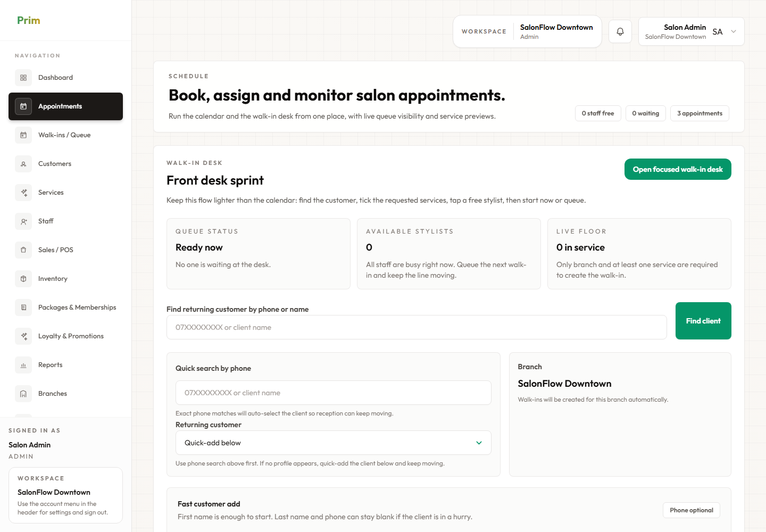Open Packages & Memberships page

[77, 307]
